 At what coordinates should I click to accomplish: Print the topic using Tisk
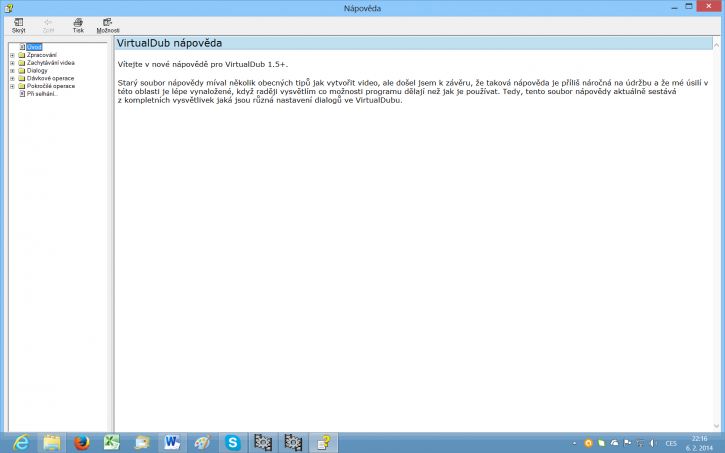click(x=78, y=25)
